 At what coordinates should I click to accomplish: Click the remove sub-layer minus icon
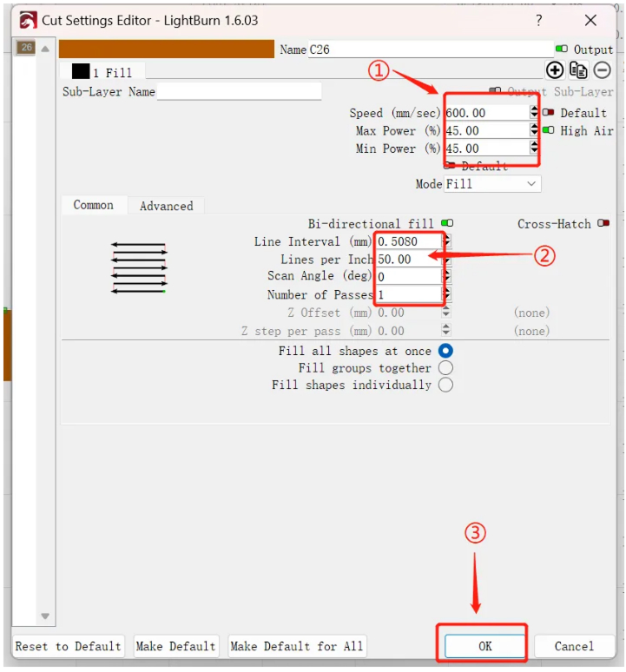602,69
